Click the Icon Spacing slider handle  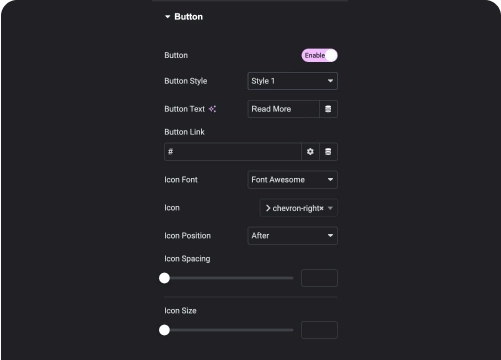coord(164,278)
